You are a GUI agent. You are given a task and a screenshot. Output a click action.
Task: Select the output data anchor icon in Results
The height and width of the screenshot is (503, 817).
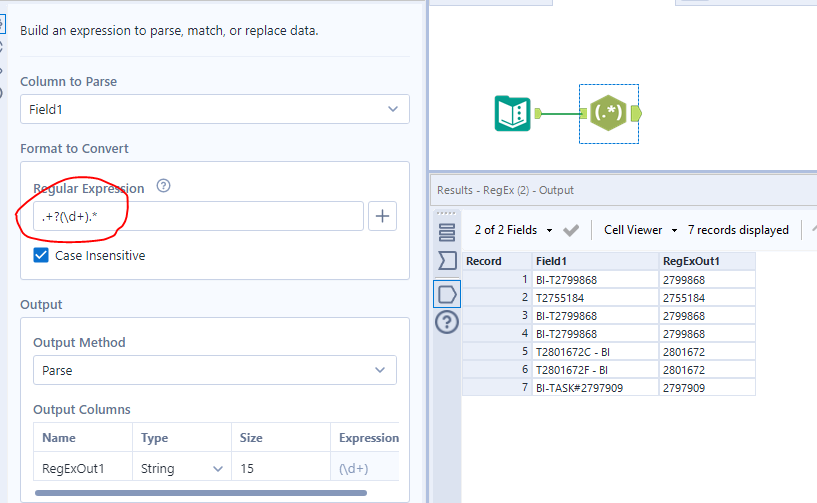[x=447, y=293]
